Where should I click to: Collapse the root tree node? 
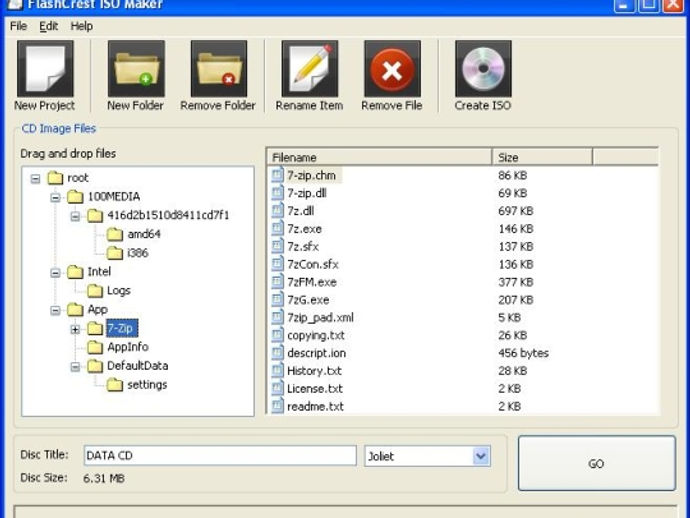tap(36, 179)
